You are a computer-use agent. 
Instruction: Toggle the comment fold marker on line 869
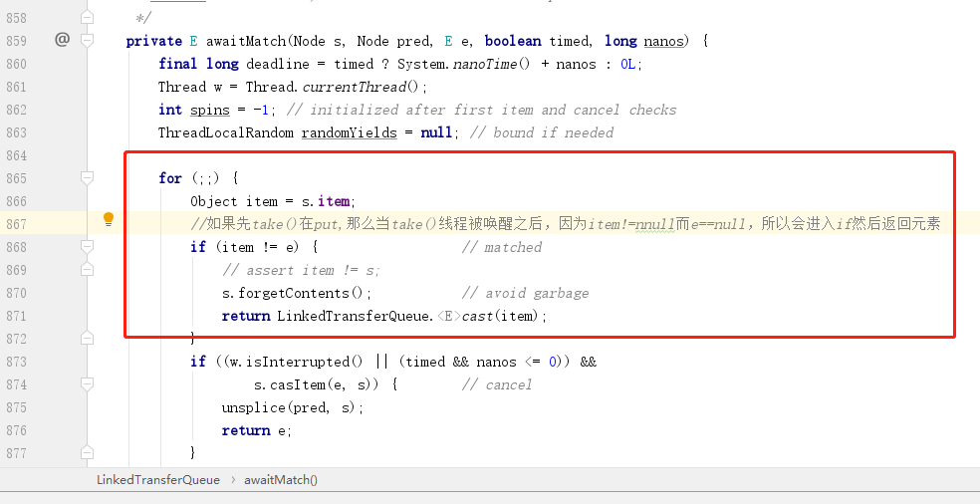pyautogui.click(x=88, y=270)
